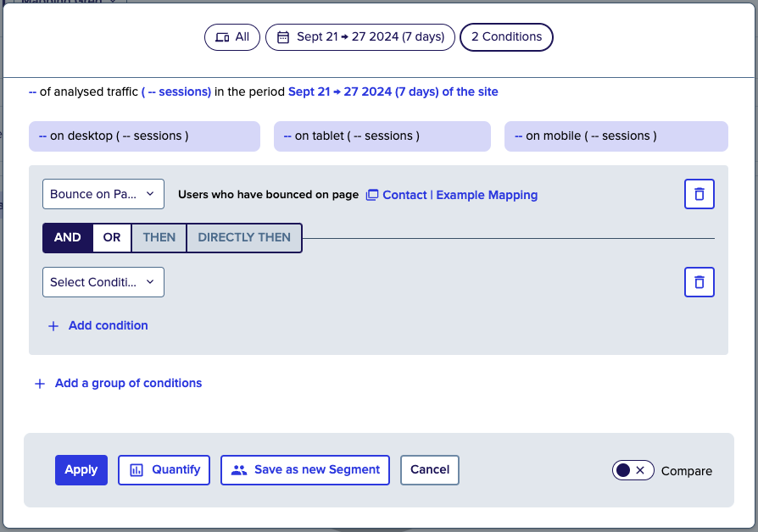
Task: Click the trash icon beside Select Condition
Action: [699, 282]
